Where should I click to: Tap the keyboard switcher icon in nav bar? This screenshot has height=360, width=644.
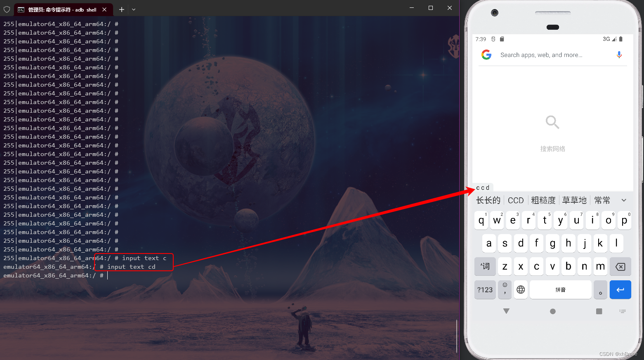[623, 311]
